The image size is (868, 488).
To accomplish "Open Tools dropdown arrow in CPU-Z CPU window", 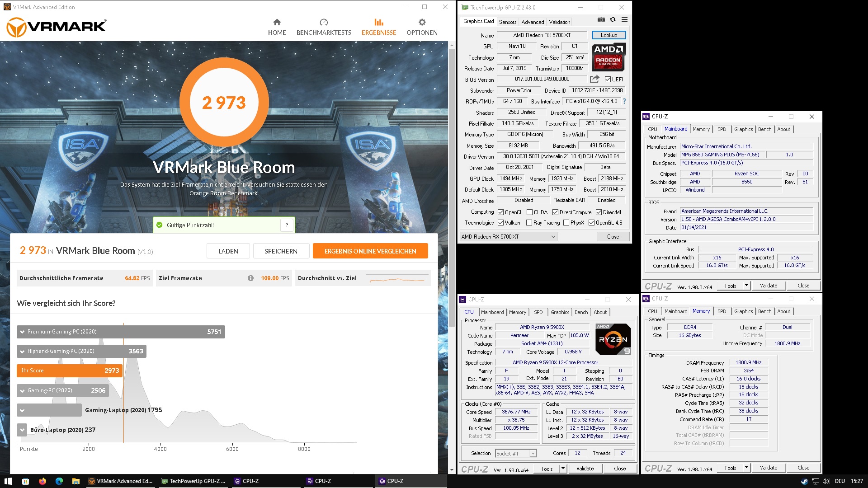I will [563, 469].
